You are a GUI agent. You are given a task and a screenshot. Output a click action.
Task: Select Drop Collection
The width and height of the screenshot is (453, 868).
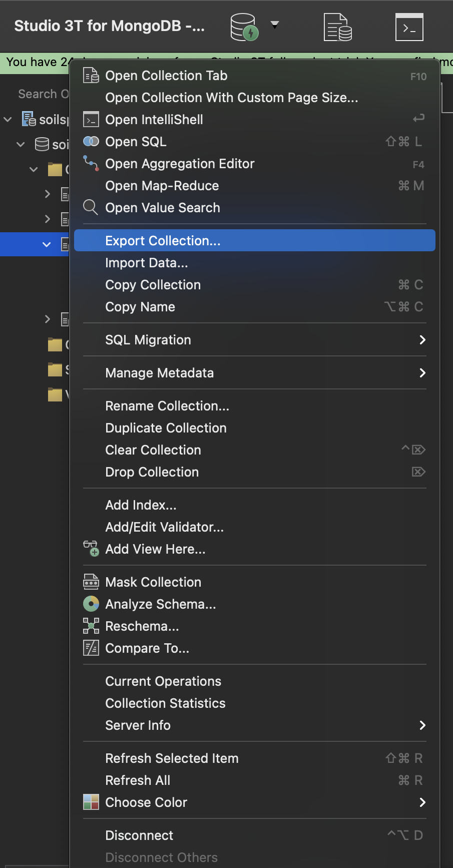pos(152,472)
